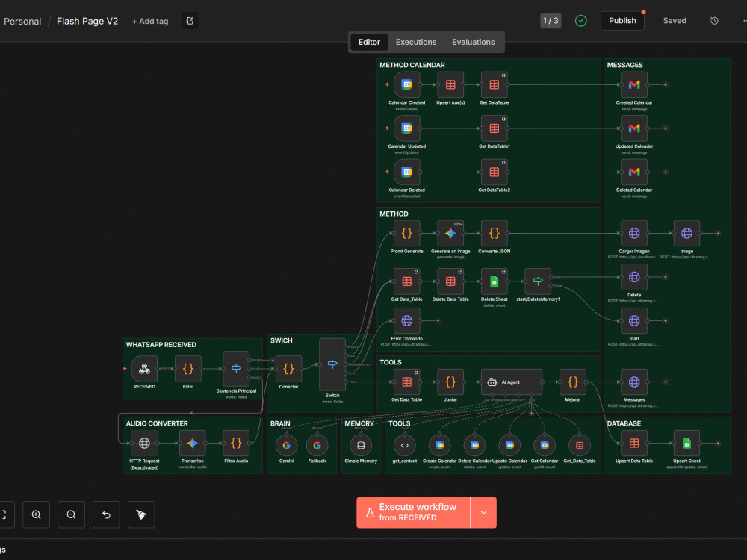Click the RECEIVED webhook node
This screenshot has height=560, width=747.
click(x=144, y=369)
